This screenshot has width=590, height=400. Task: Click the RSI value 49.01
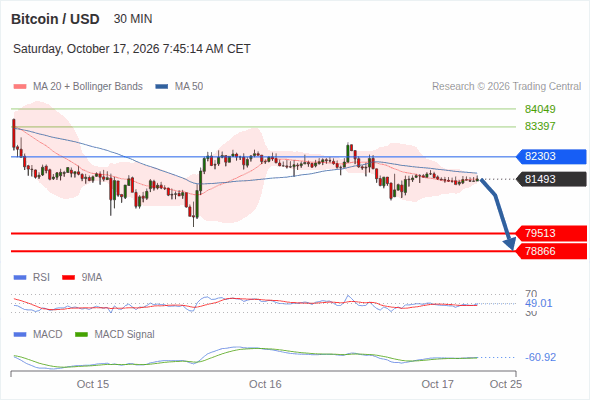(538, 303)
